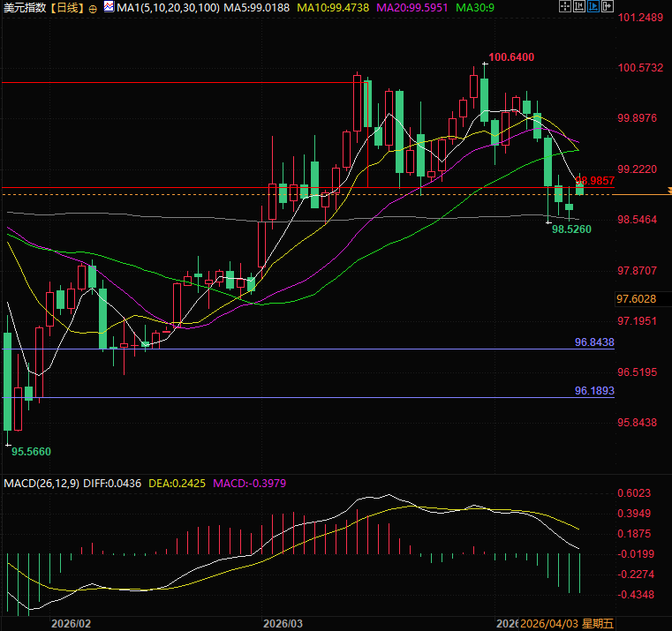Click the 96.8438 horizontal line label

[594, 342]
